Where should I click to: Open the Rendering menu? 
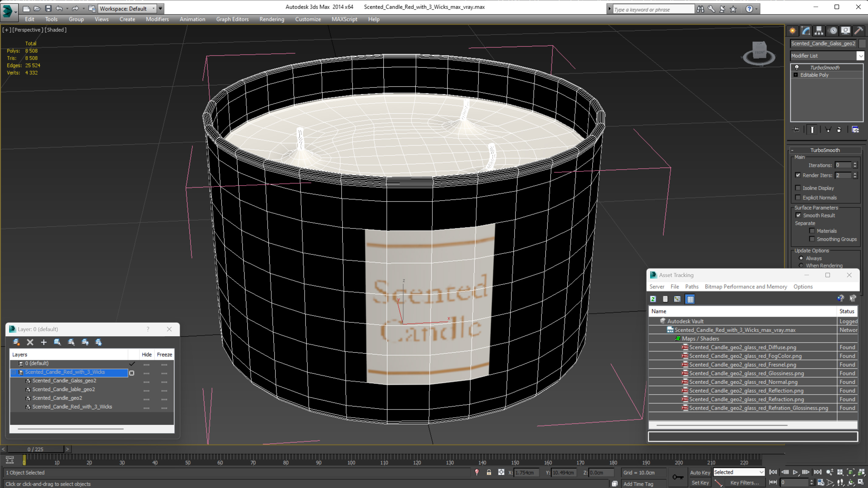point(272,19)
